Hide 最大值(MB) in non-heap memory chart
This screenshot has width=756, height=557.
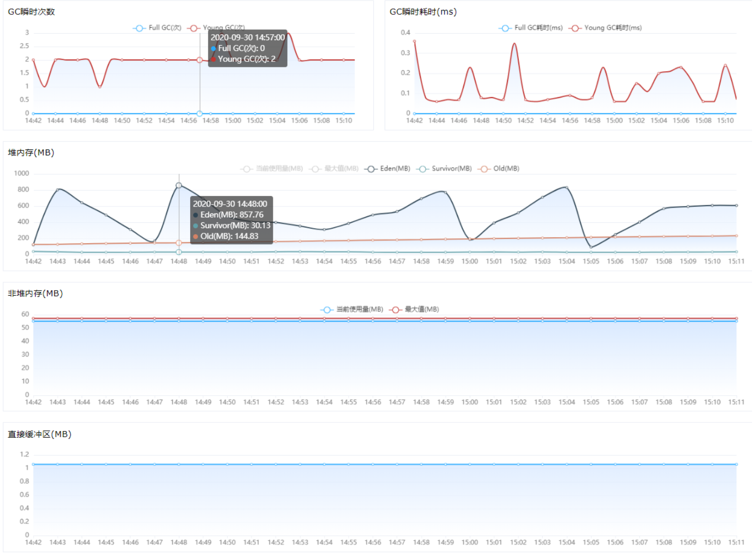pos(414,309)
